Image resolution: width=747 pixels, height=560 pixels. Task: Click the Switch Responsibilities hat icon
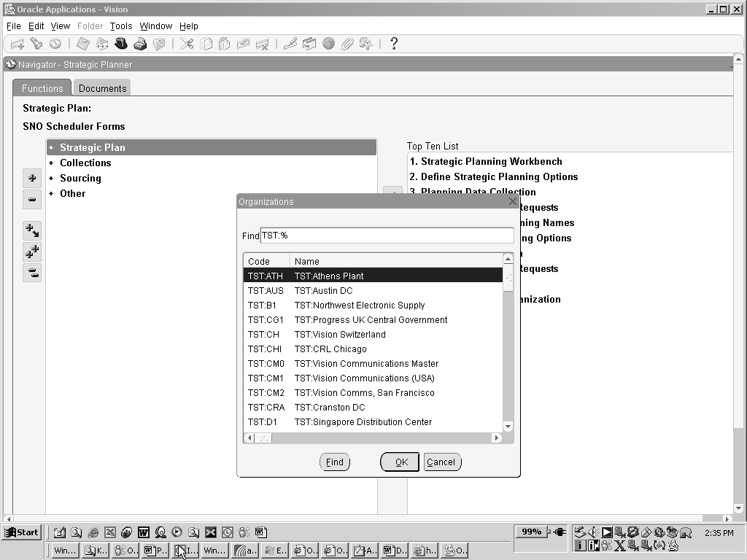point(121,44)
